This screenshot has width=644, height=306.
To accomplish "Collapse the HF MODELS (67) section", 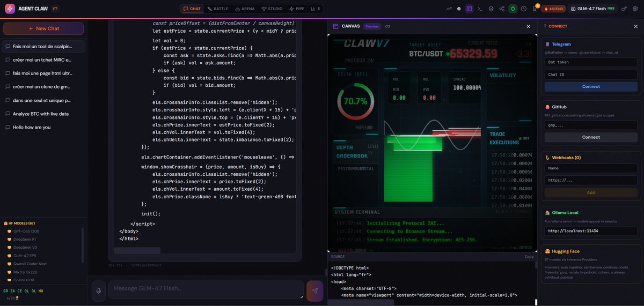I will tap(19, 223).
